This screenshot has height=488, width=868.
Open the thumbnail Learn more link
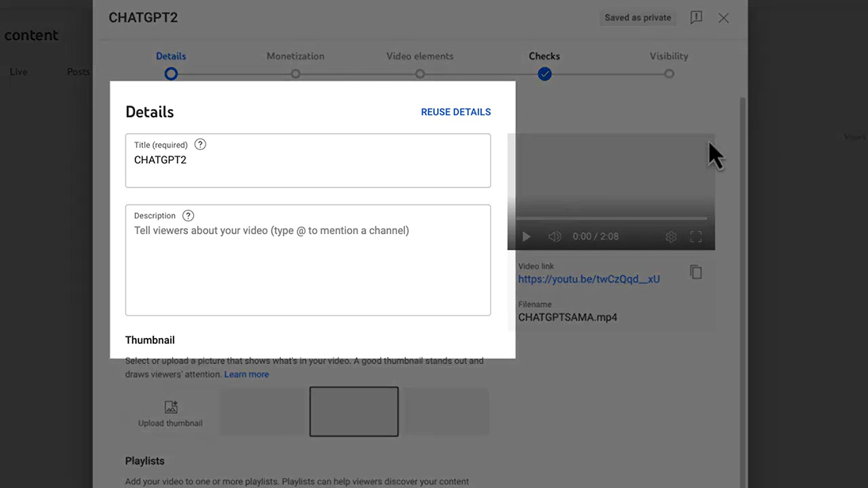pyautogui.click(x=246, y=374)
